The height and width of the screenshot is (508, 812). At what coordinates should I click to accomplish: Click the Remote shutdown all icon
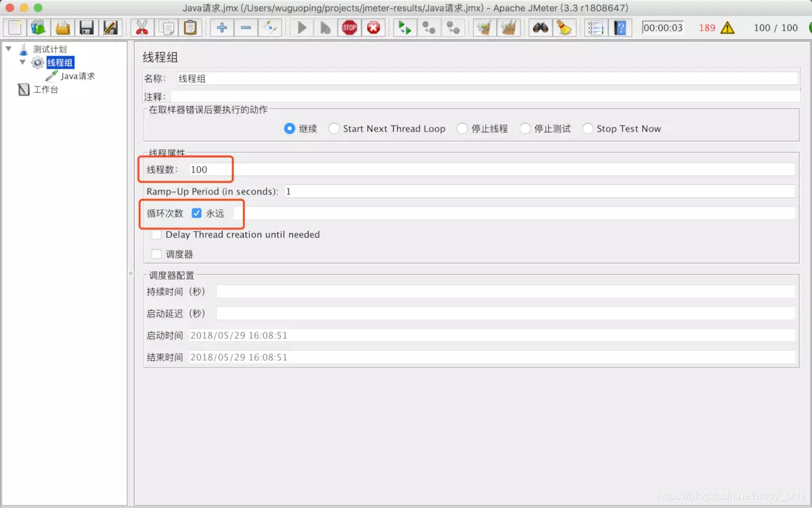click(453, 28)
